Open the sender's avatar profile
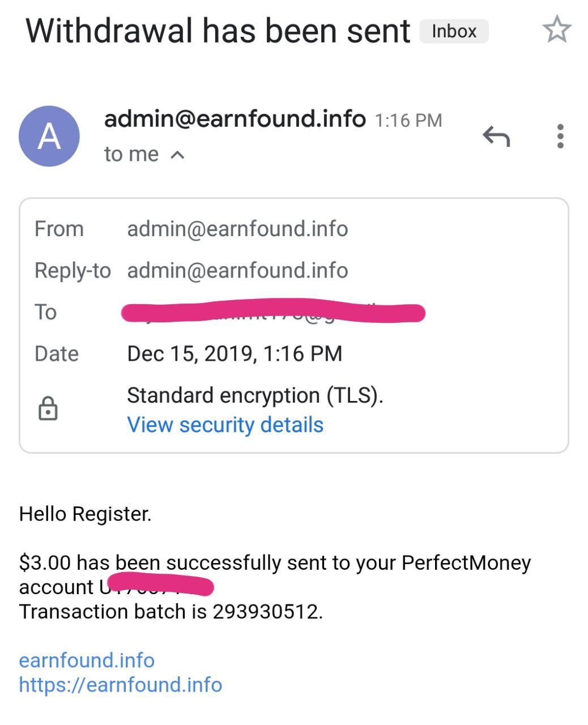 (49, 137)
